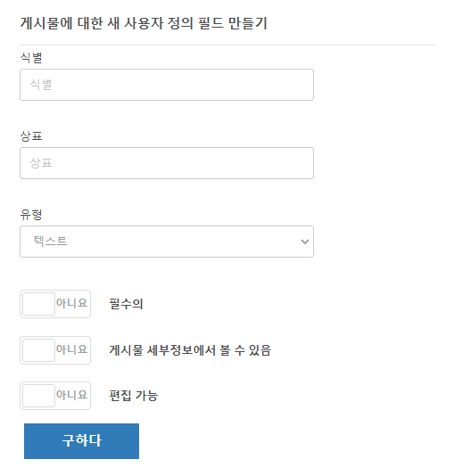Screen dimensions: 470x476
Task: Click the white knob of the 필수의 switch
Action: pos(38,304)
